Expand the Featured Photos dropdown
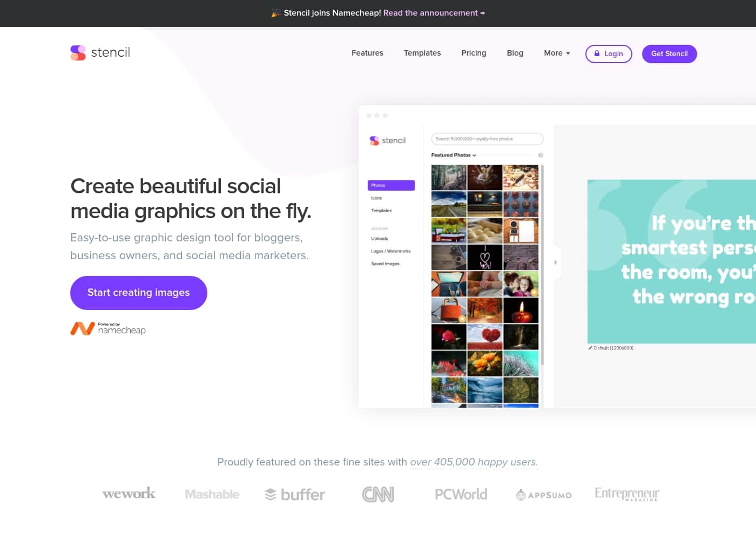756x540 pixels. tap(454, 155)
